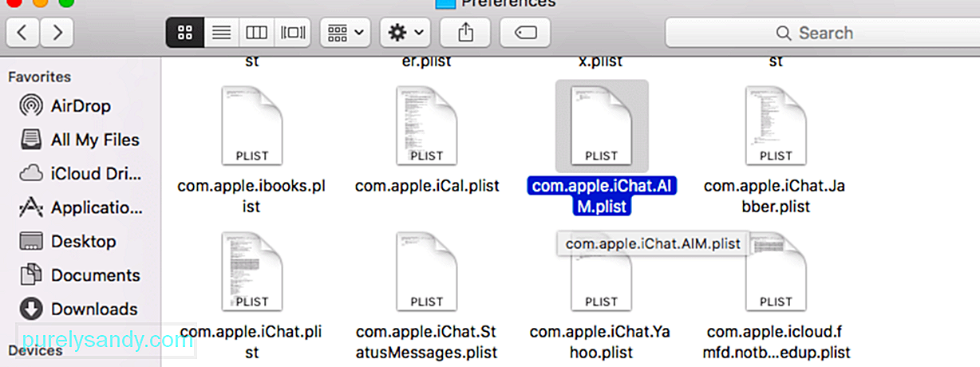
Task: Click the Share toolbar button
Action: coord(465,33)
